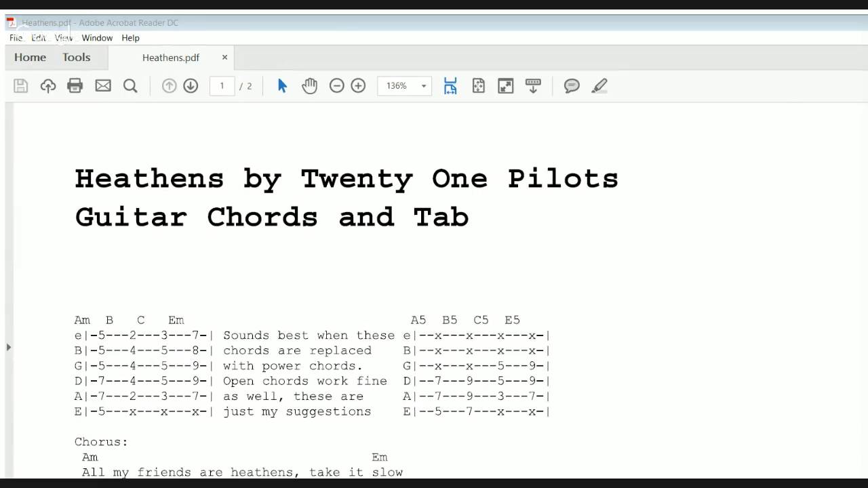
Task: Click the Save file icon
Action: pyautogui.click(x=21, y=86)
